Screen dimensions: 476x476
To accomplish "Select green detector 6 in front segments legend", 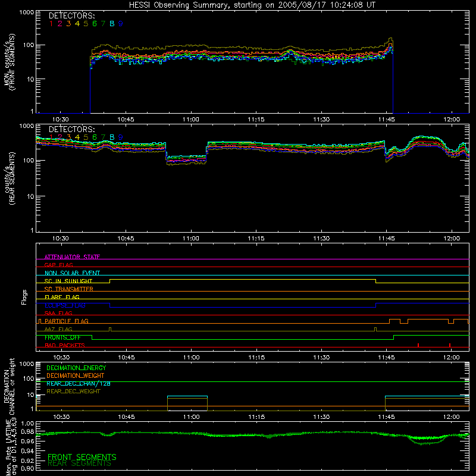I will click(x=95, y=24).
